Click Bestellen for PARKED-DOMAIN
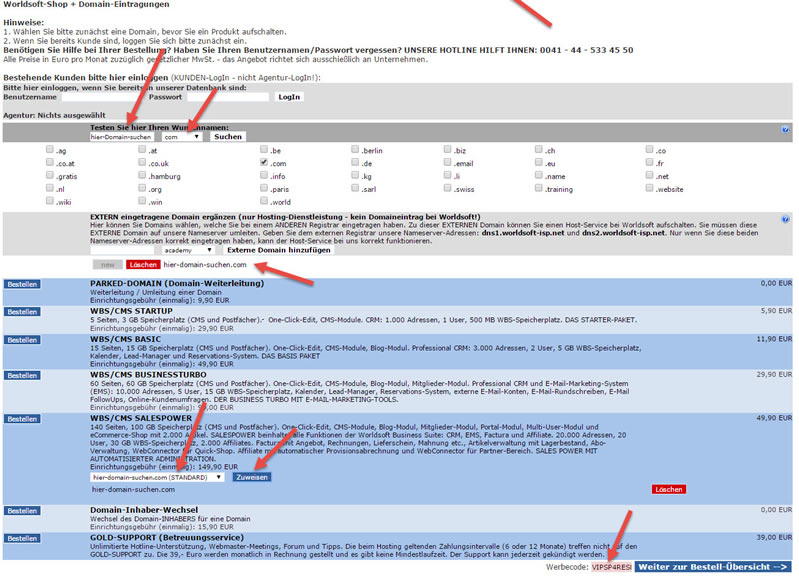This screenshot has width=799, height=576. (x=22, y=284)
